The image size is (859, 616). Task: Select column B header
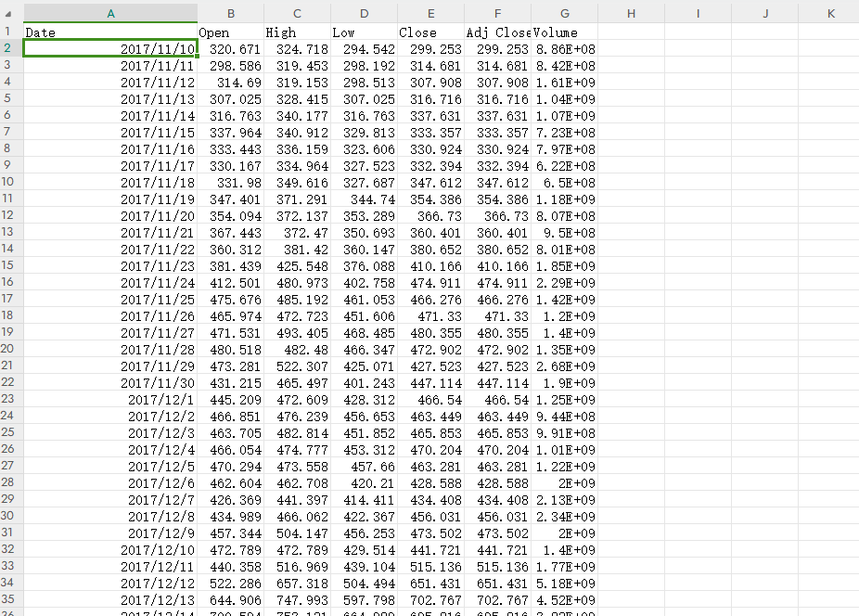(231, 14)
